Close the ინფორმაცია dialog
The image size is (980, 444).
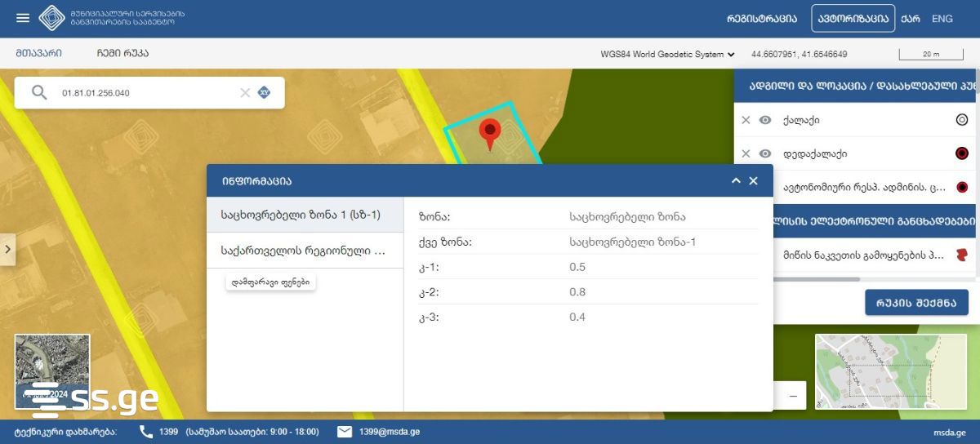click(x=754, y=180)
